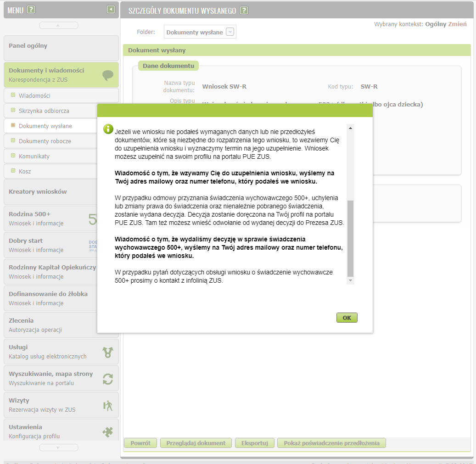476x464 pixels.
Task: Click the help icon next to MENU
Action: point(31,10)
